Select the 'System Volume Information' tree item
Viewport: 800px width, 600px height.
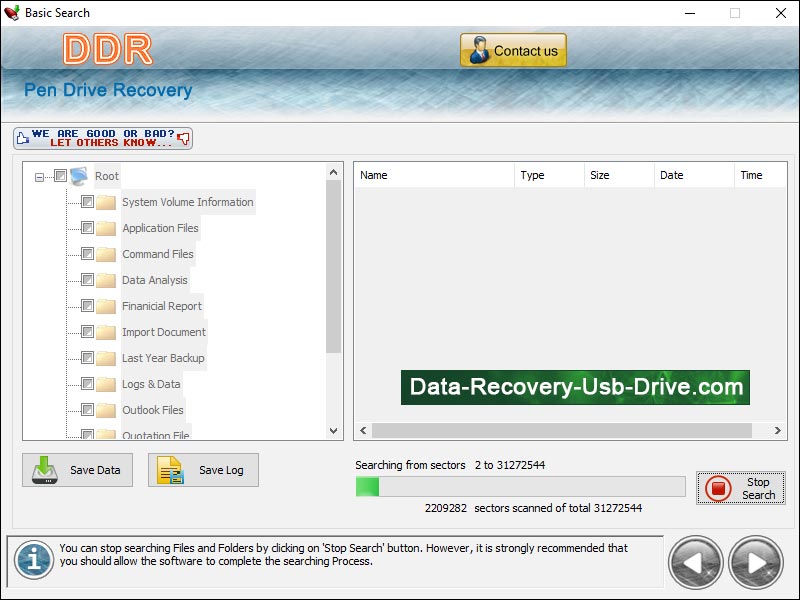[x=188, y=202]
